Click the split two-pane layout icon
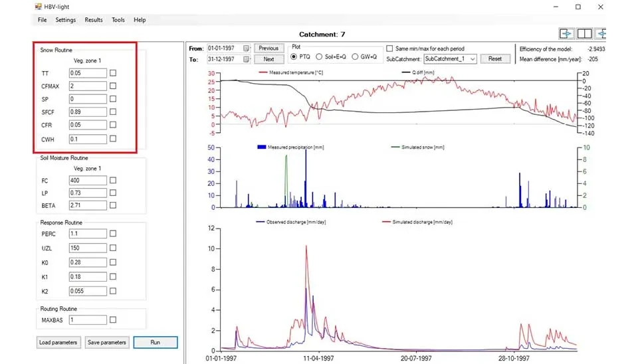Image resolution: width=638 pixels, height=364 pixels. tap(584, 34)
